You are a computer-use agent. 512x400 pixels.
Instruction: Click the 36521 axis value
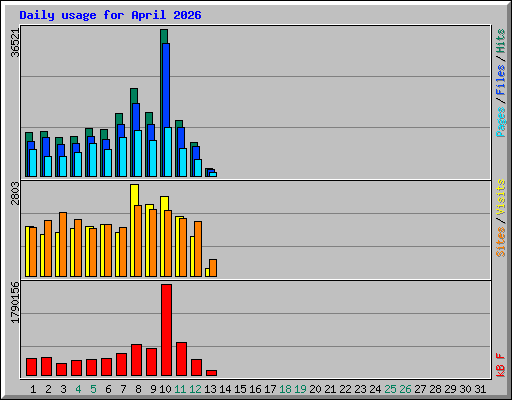[15, 43]
